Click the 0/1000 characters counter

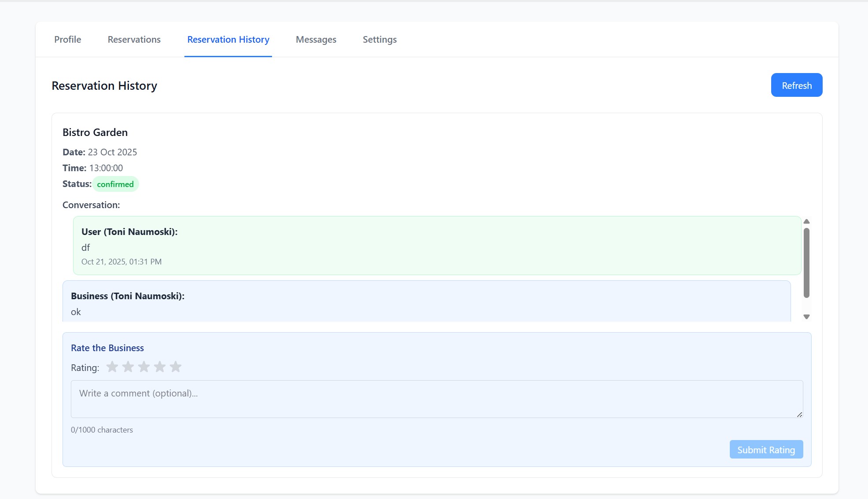pyautogui.click(x=102, y=430)
